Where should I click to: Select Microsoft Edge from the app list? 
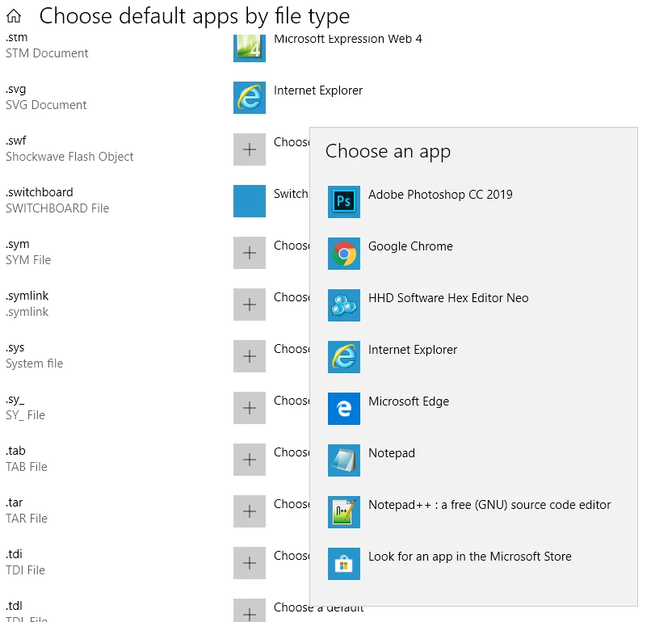coord(409,401)
